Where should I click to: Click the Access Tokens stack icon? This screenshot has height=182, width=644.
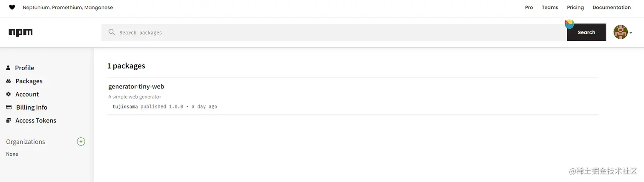[9, 120]
